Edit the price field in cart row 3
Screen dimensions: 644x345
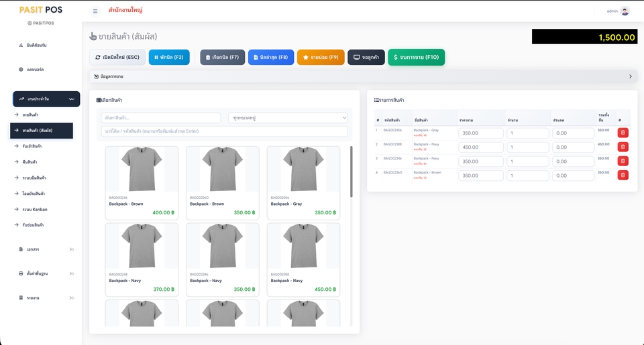(481, 161)
